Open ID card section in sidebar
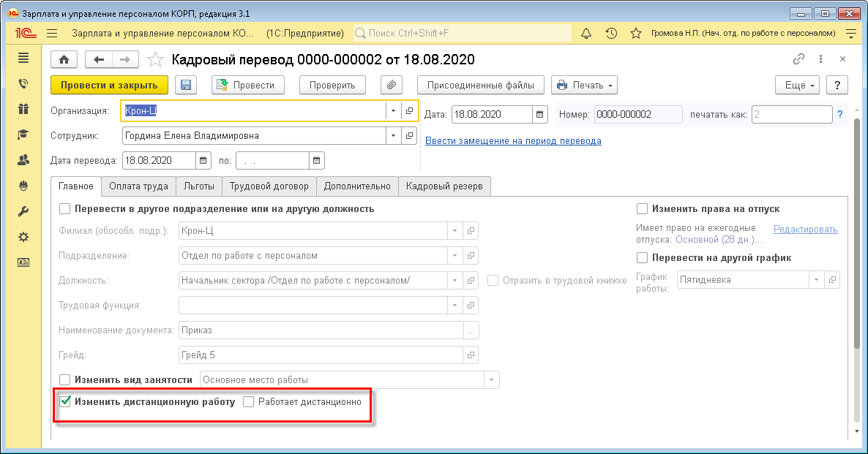868x454 pixels. (23, 262)
